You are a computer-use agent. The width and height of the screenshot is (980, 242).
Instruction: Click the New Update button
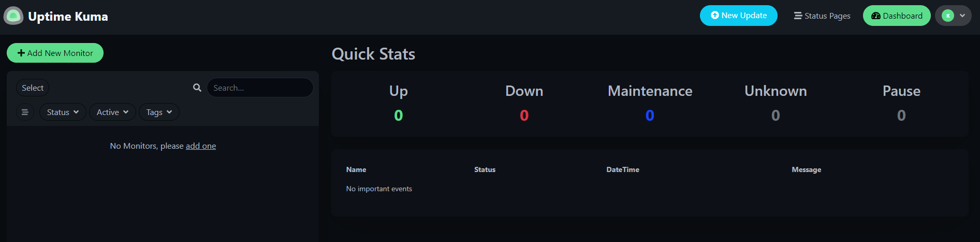[739, 16]
